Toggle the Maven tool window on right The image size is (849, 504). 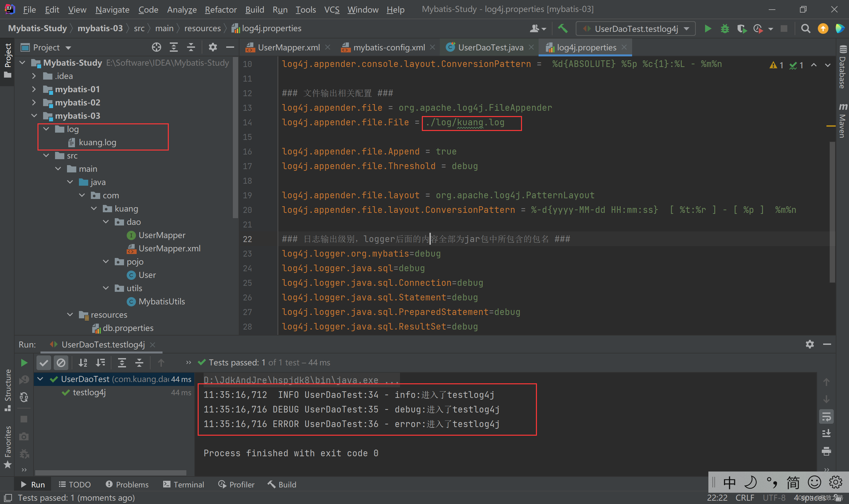(842, 120)
